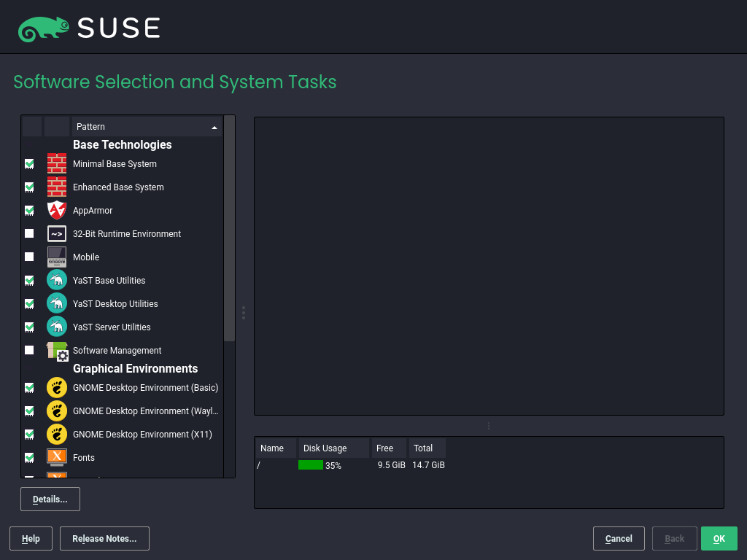Click the AppArmor shield icon

57,211
